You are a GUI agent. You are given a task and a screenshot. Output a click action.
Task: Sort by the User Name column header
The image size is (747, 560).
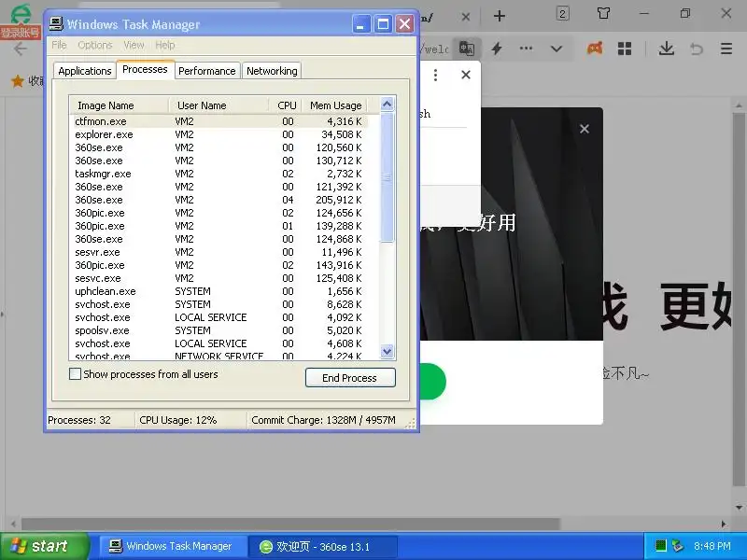pyautogui.click(x=218, y=105)
